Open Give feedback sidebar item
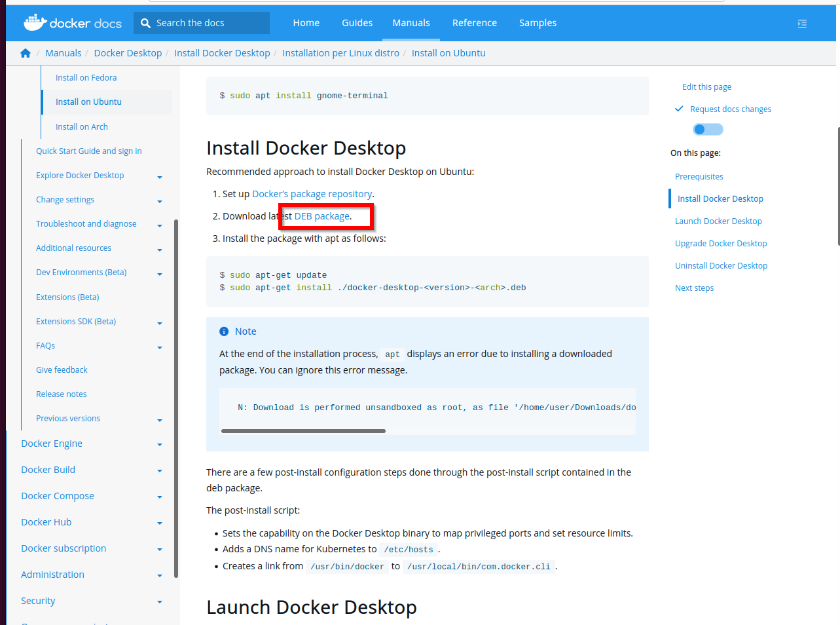Screen dimensions: 840x625 (62, 369)
